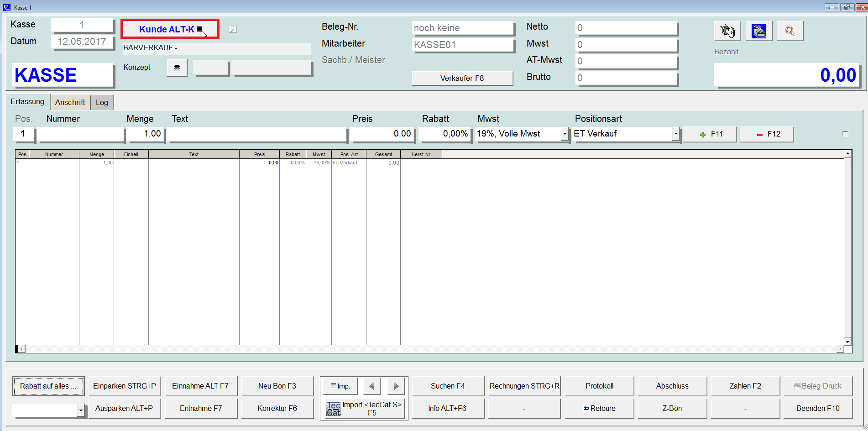The image size is (868, 431).
Task: Click the Beleg-Nr. field
Action: pos(463,28)
